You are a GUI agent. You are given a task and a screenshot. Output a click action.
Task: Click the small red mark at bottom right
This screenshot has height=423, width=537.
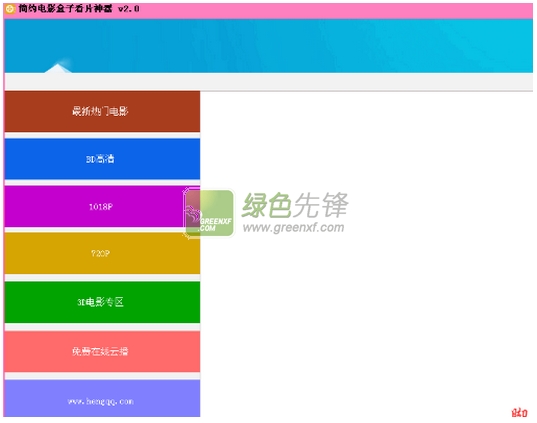point(519,412)
